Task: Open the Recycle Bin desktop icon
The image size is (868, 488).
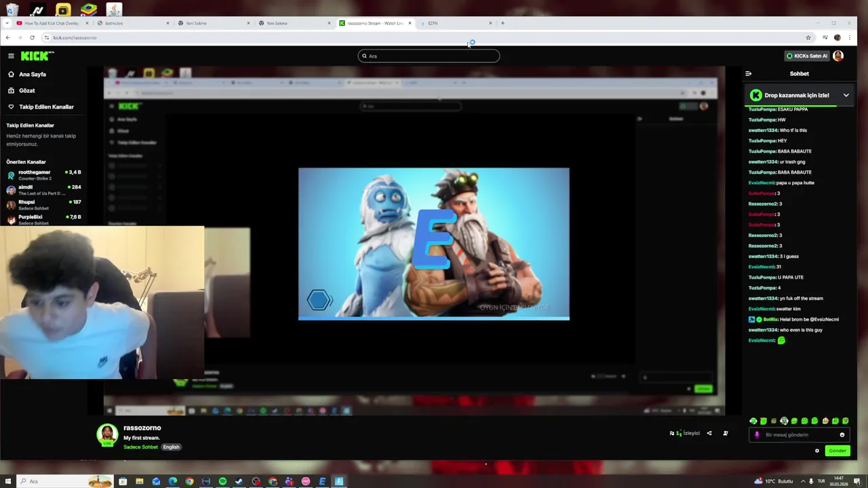Action: click(12, 9)
